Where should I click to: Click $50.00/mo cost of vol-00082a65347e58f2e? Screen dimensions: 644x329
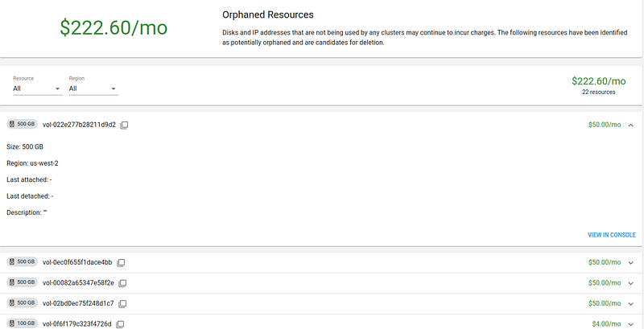(x=605, y=283)
